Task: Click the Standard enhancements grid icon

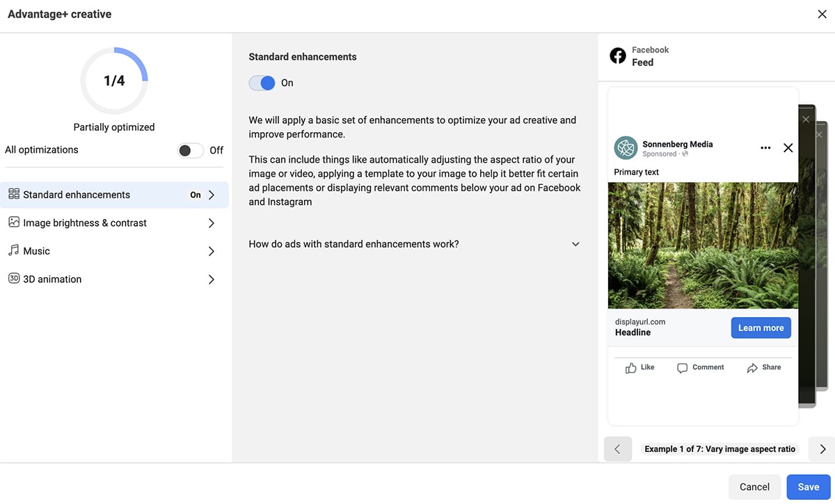Action: (14, 194)
